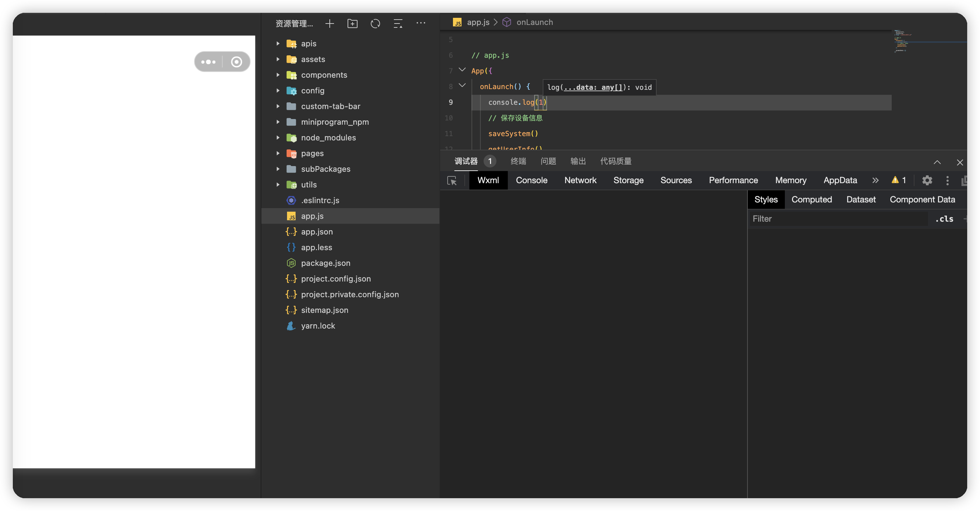Viewport: 980px width, 511px height.
Task: Refresh the resource explorer
Action: pyautogui.click(x=375, y=24)
